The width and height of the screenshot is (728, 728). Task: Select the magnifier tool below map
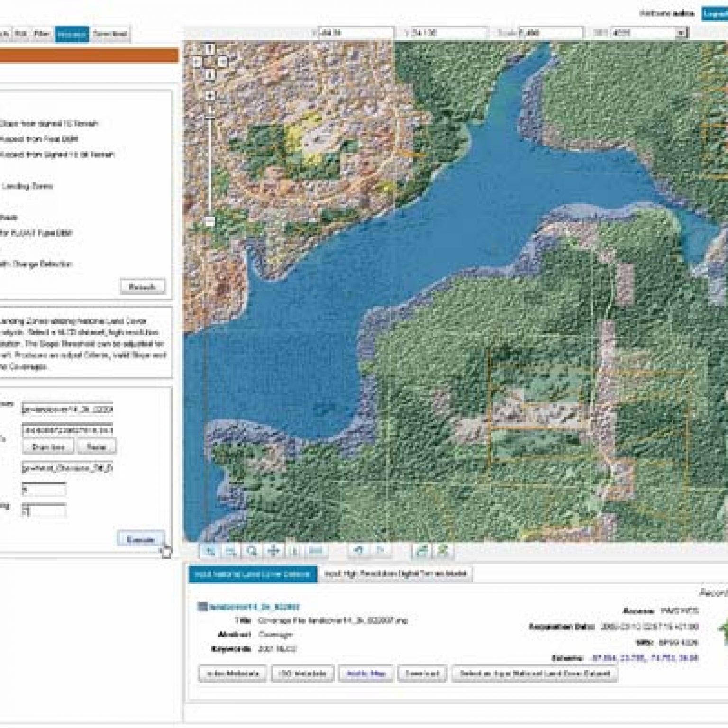click(252, 550)
